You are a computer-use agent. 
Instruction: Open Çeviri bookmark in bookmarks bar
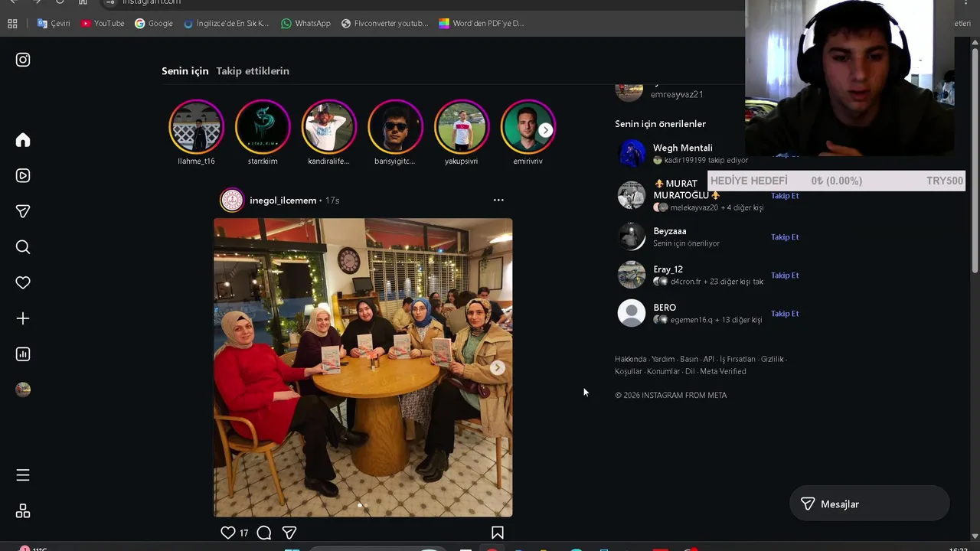(54, 24)
